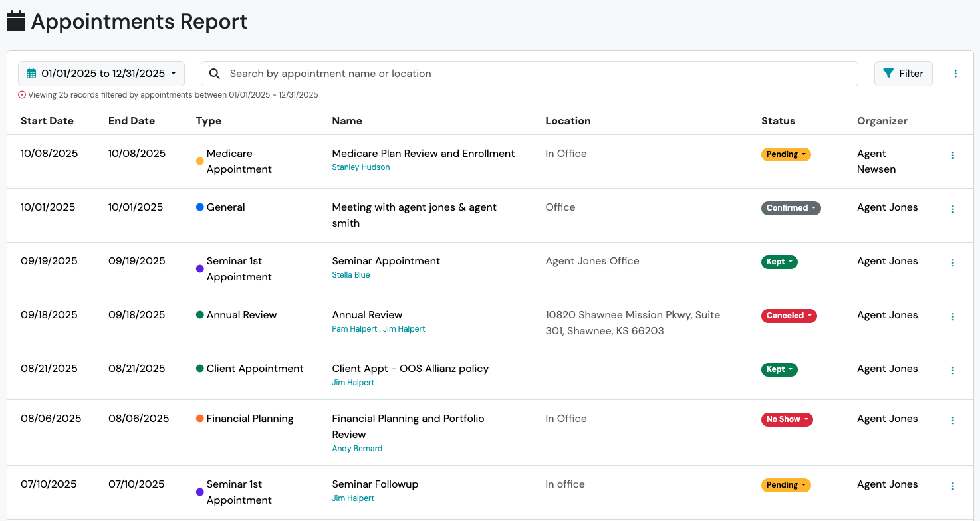Click start date 10/08/2025 cell
This screenshot has height=521, width=980.
pos(49,154)
